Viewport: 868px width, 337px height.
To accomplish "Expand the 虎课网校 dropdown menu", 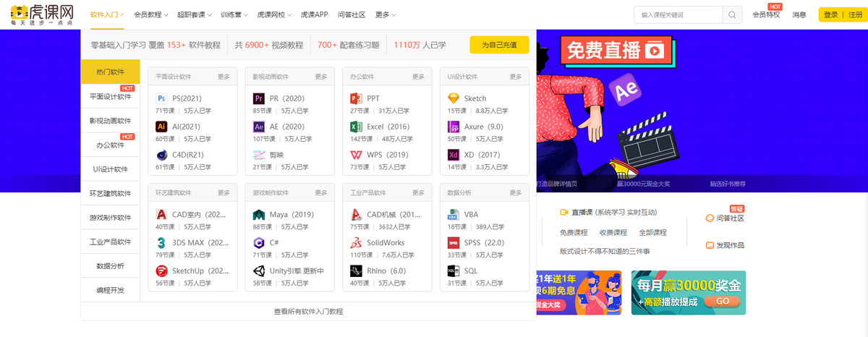I will pyautogui.click(x=275, y=14).
